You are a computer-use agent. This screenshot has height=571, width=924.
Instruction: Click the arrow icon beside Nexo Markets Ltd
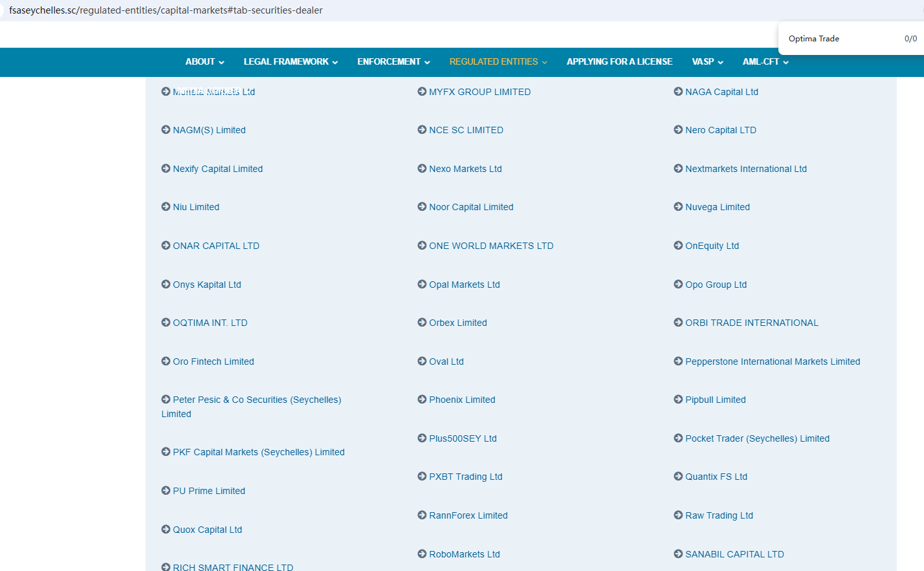[422, 169]
